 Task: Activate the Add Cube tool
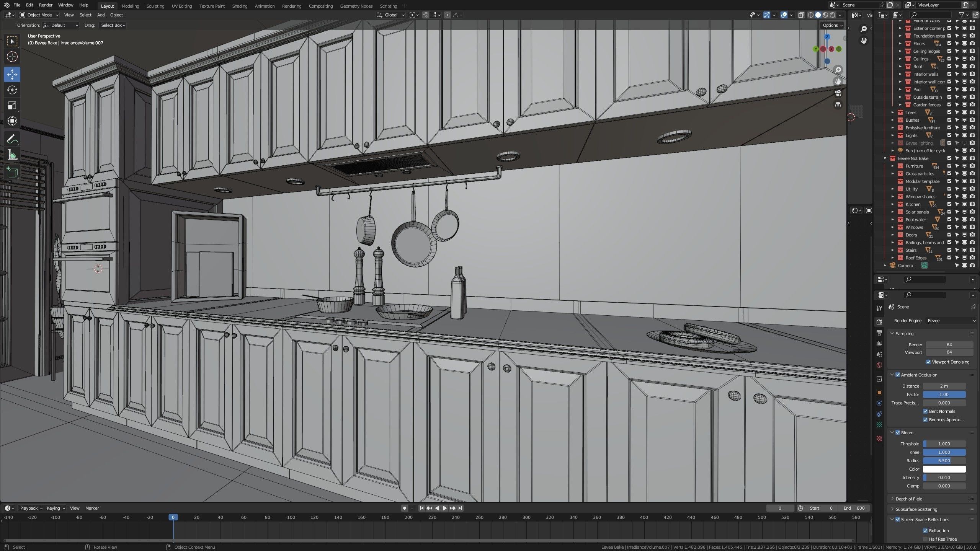[x=12, y=173]
